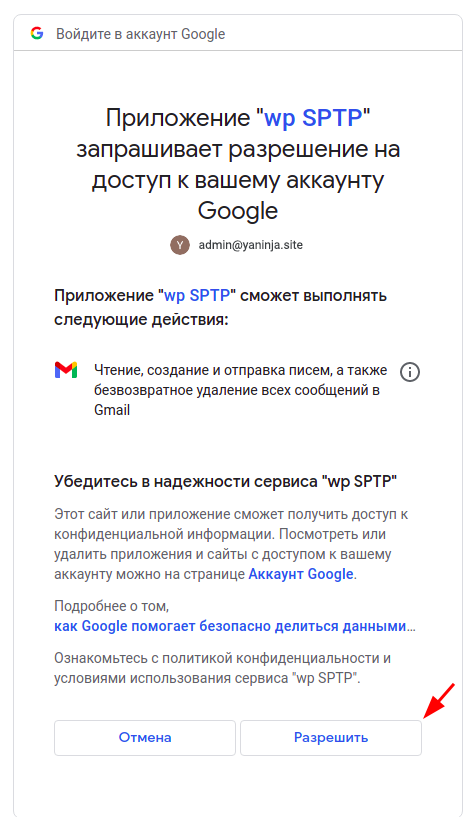Click the Google logo in the header
Screen dimensions: 471x817
click(x=37, y=34)
